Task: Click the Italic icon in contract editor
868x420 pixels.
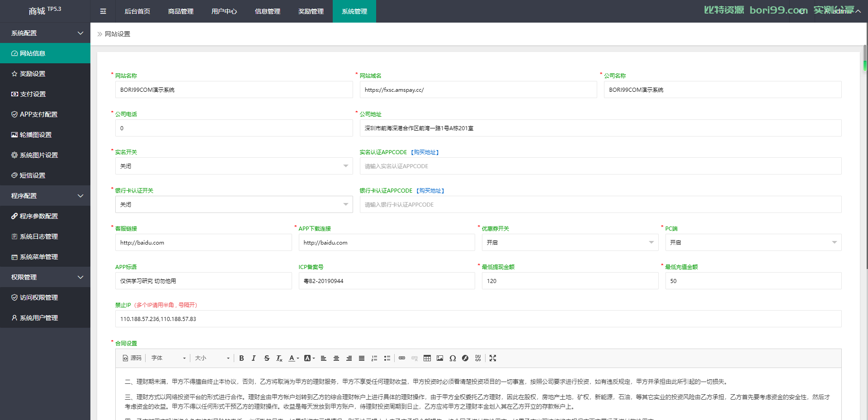Action: click(254, 358)
